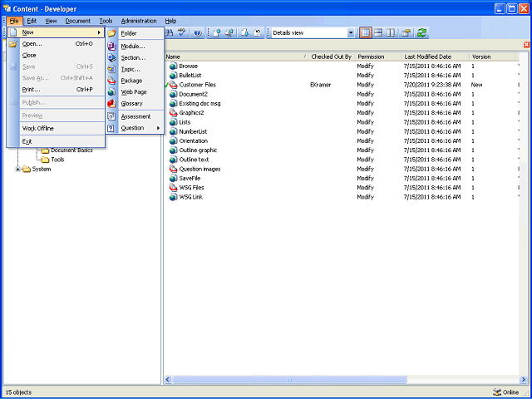Open the Help menu
This screenshot has height=399, width=532.
[x=170, y=21]
